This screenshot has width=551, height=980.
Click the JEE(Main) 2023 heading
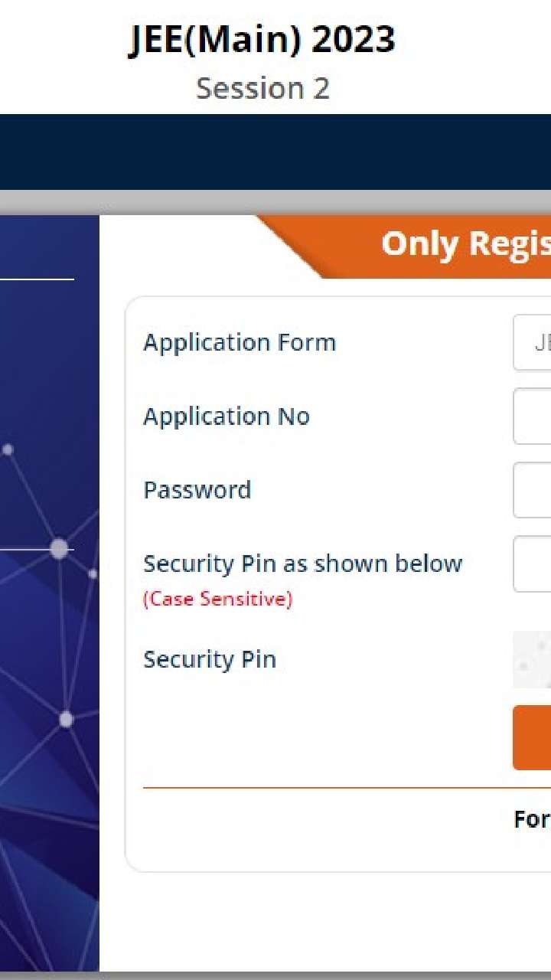tap(262, 39)
